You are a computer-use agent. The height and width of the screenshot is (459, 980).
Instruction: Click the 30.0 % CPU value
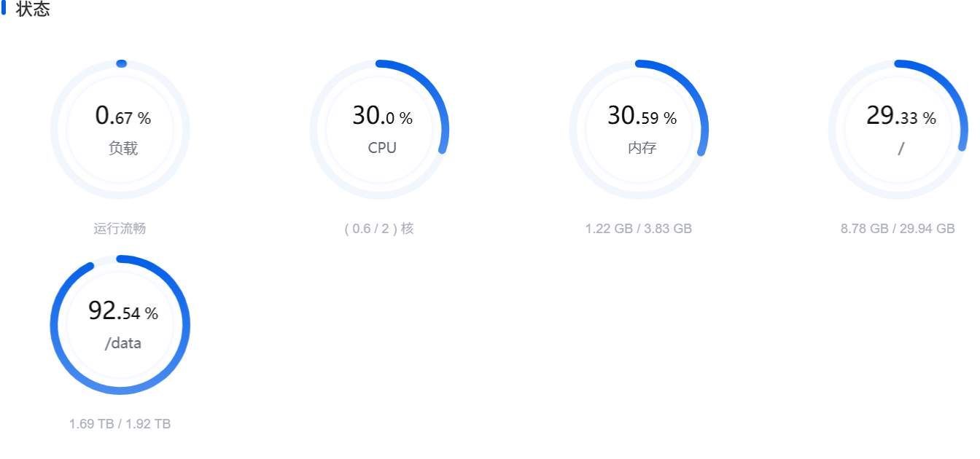point(382,117)
